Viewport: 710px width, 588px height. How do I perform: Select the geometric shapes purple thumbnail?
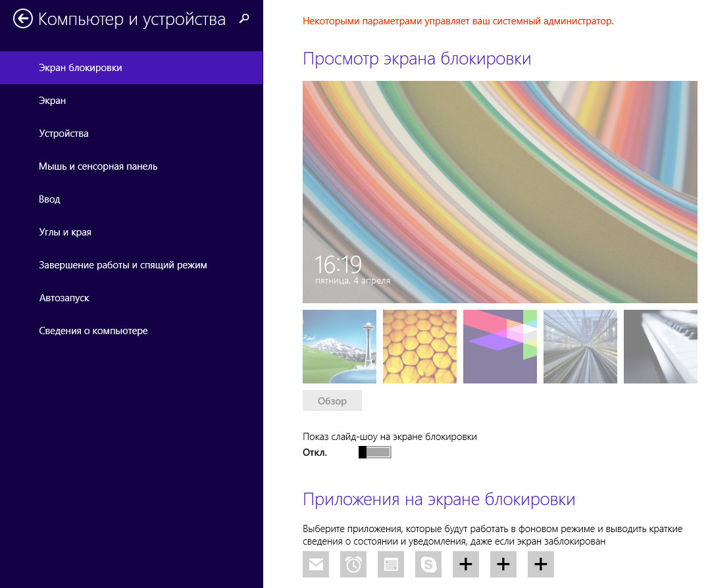[500, 347]
